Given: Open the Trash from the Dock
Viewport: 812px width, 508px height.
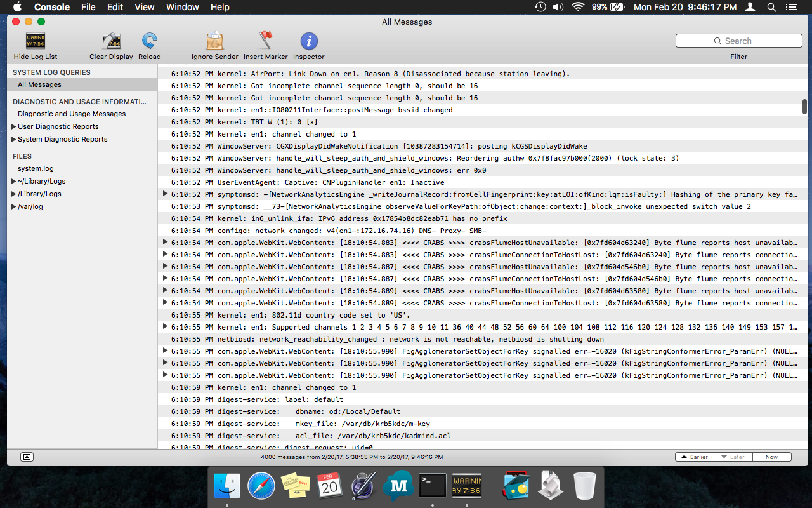Looking at the screenshot, I should 585,486.
